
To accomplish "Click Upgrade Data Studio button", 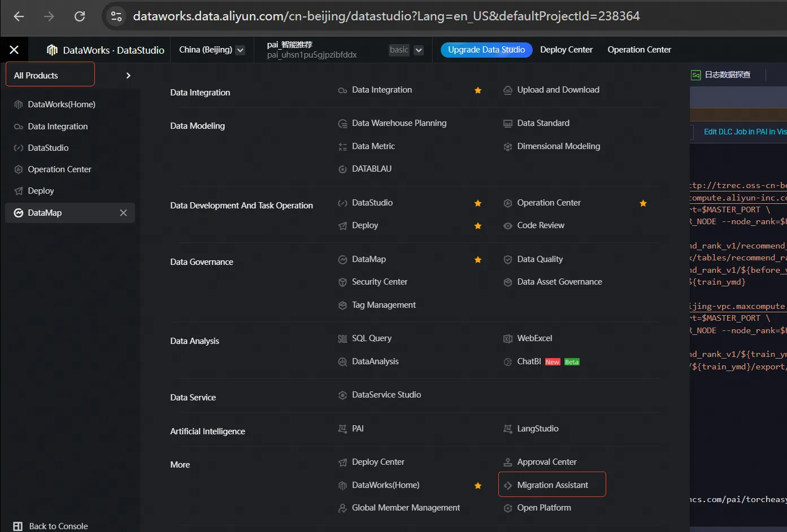I will 486,50.
